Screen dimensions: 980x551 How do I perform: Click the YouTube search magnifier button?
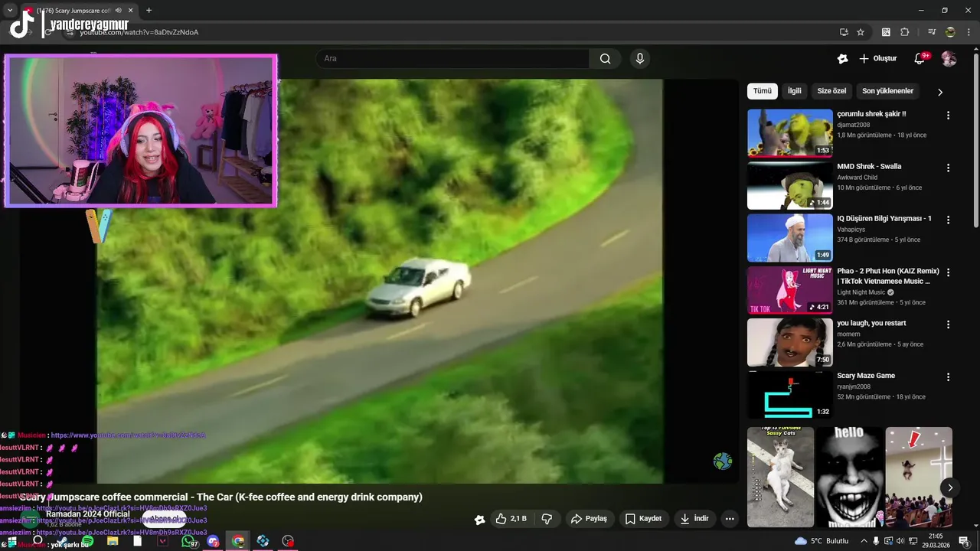(x=605, y=59)
